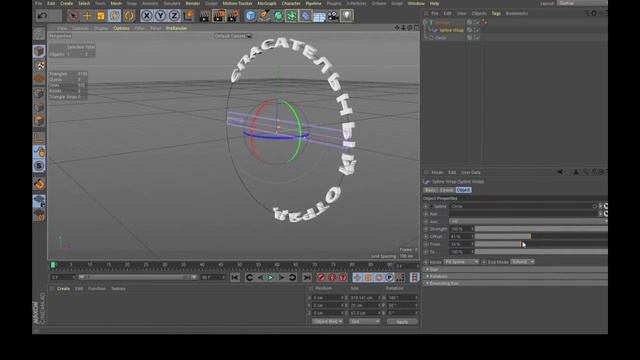Screen dimensions: 640x360
Task: Open Edit Render Settings icon
Action: click(x=233, y=16)
